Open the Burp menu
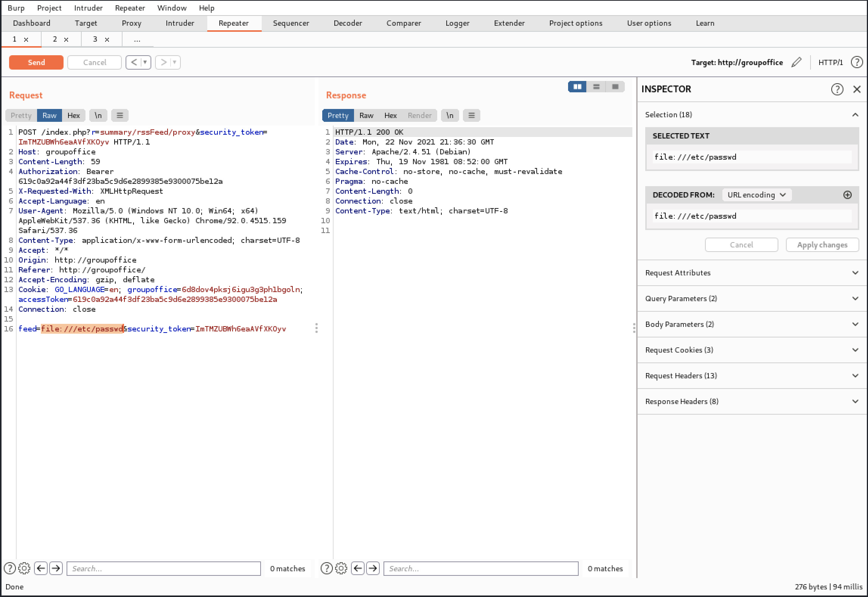This screenshot has height=597, width=868. [16, 8]
